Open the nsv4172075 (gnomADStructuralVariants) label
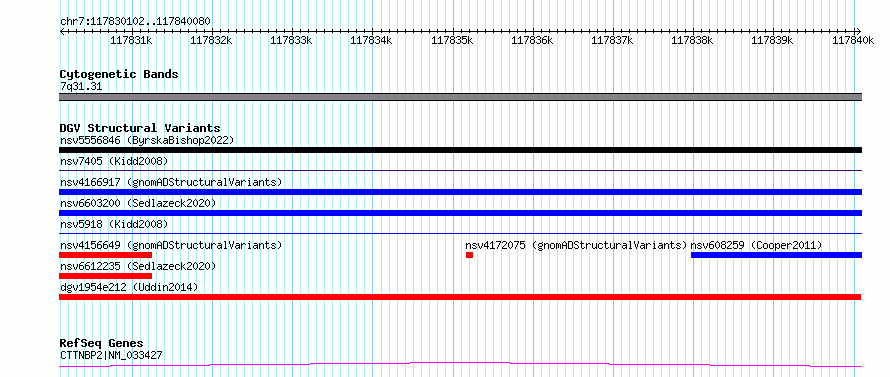890x377 pixels. [x=576, y=245]
